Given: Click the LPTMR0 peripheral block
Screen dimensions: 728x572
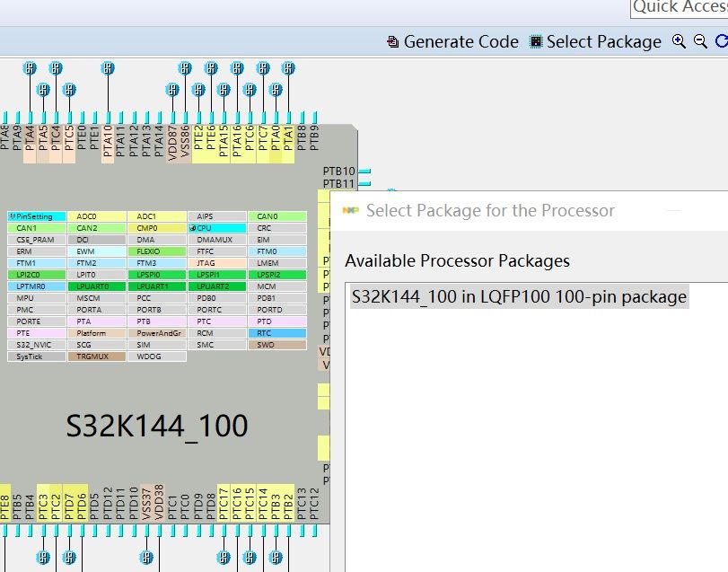Looking at the screenshot, I should [x=36, y=286].
